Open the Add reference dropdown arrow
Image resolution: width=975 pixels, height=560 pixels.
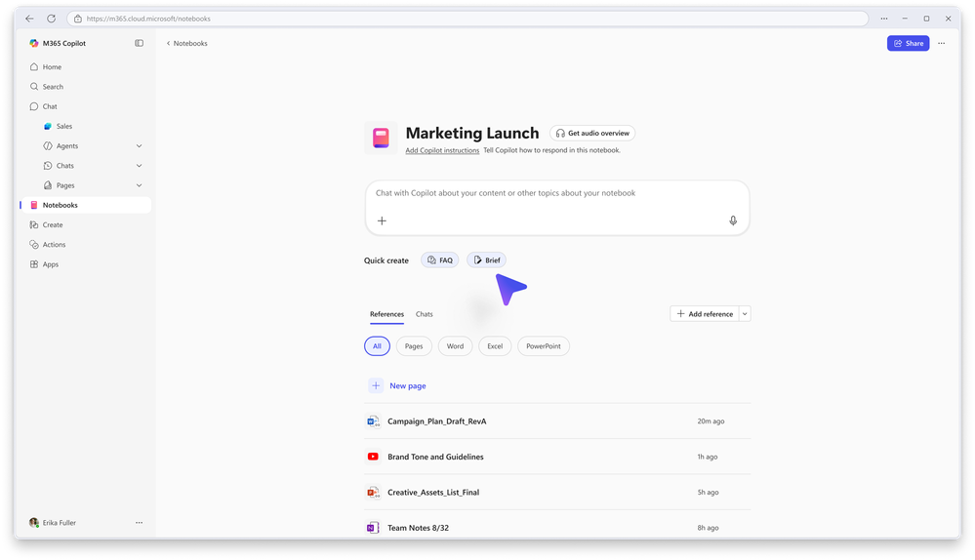[x=745, y=314]
